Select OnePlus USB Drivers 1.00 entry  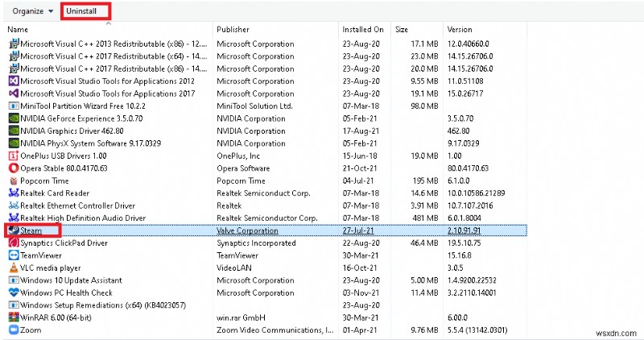64,155
